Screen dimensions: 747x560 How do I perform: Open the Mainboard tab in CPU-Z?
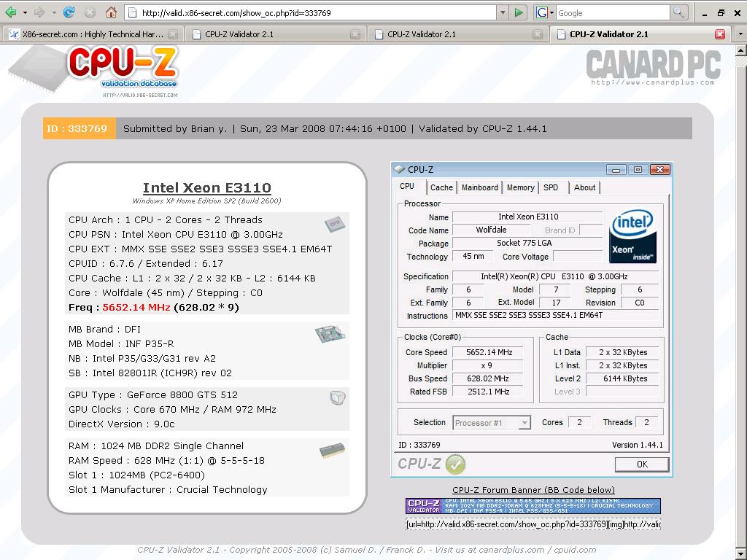pyautogui.click(x=480, y=187)
